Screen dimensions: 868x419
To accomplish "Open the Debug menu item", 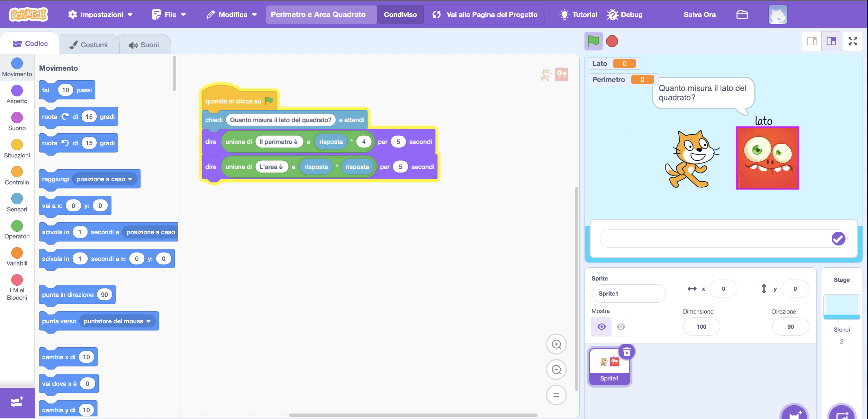I will [x=625, y=14].
